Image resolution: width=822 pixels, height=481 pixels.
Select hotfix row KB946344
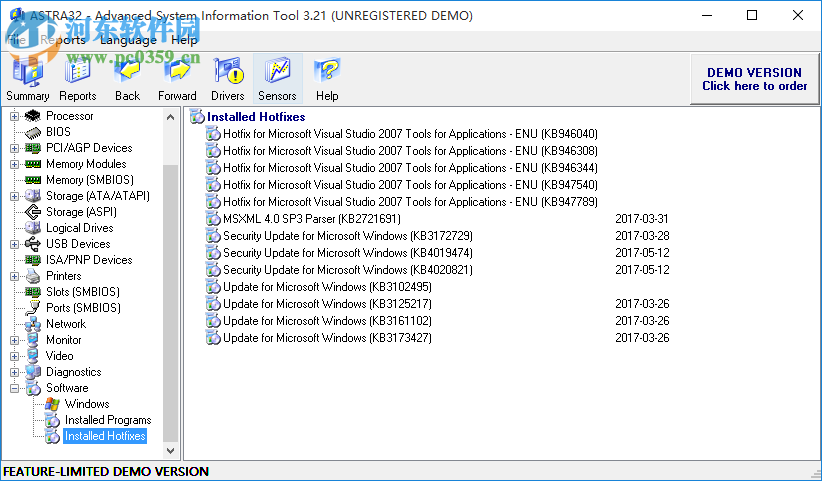[410, 168]
